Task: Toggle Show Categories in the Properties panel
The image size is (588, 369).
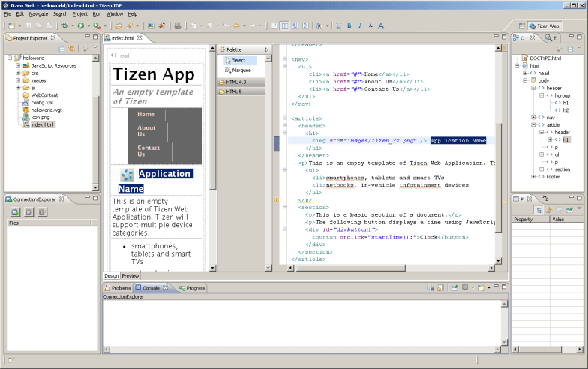Action: (x=540, y=209)
